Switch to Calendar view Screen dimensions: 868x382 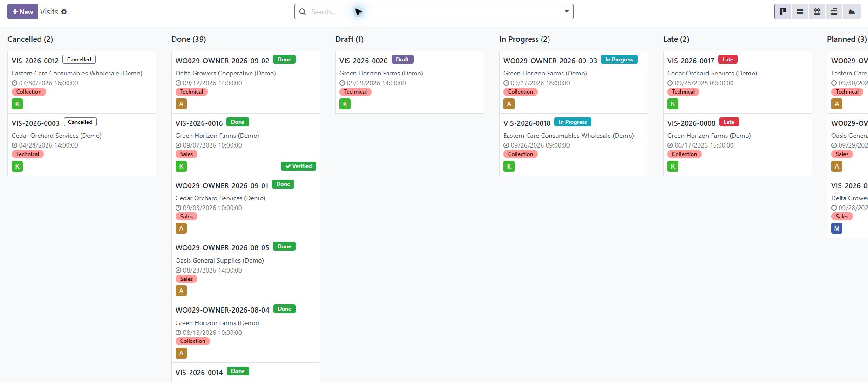[817, 12]
